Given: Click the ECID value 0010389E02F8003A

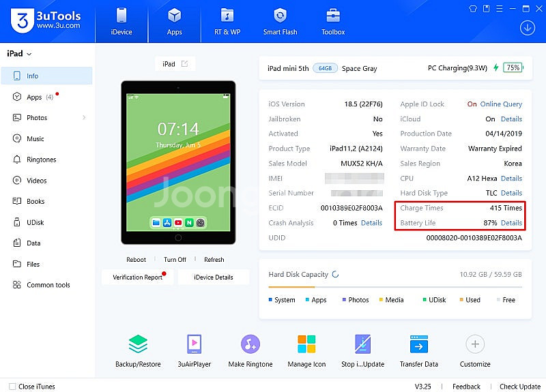Looking at the screenshot, I should coord(351,208).
